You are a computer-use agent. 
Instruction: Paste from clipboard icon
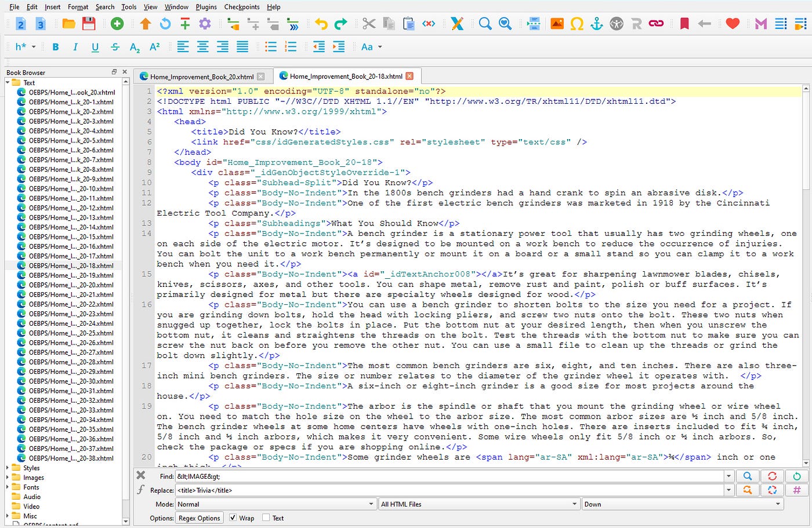[409, 24]
